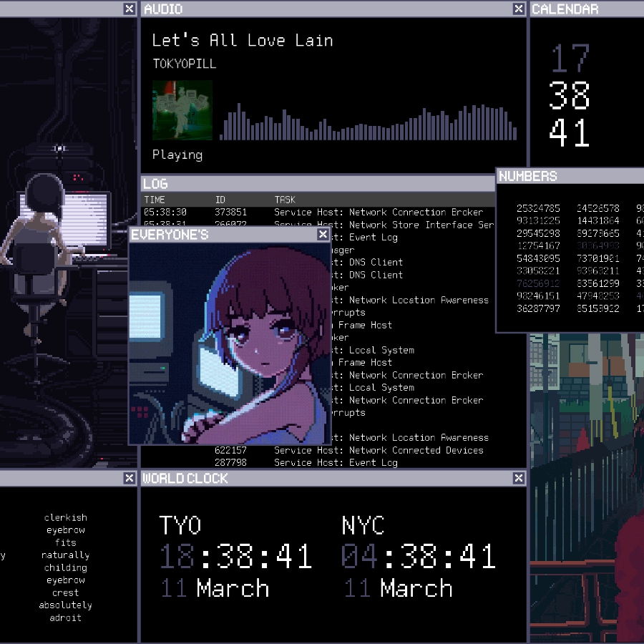Screen dimensions: 644x644
Task: Select number 83561299 in NUMBERS
Action: [x=598, y=283]
